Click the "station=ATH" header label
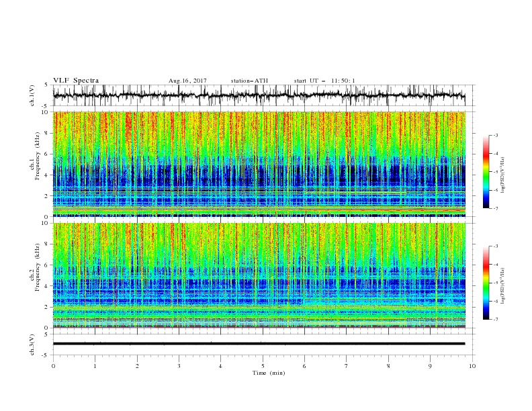 249,81
